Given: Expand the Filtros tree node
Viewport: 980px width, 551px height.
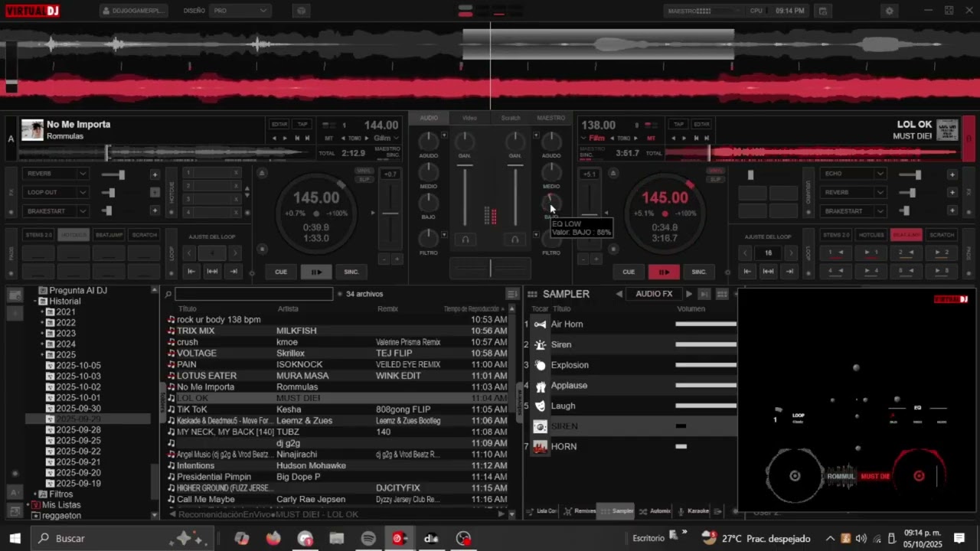Looking at the screenshot, I should [35, 494].
